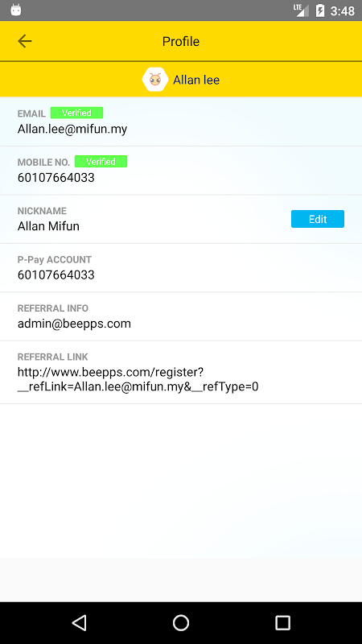Screen dimensions: 362x644
Task: Tap the Allan lee username
Action: pos(196,80)
